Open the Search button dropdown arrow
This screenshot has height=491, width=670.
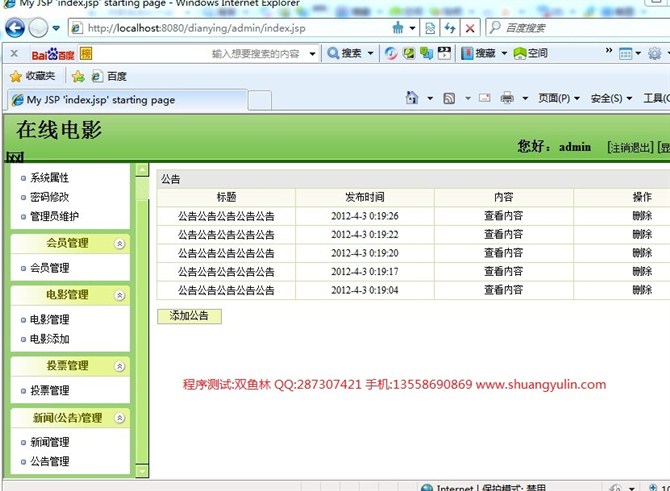pyautogui.click(x=370, y=53)
